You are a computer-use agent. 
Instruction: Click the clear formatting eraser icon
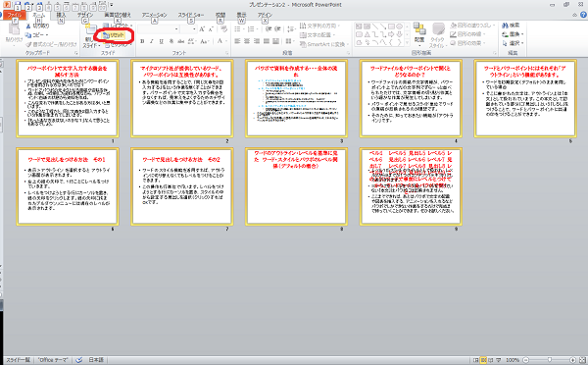(x=223, y=28)
